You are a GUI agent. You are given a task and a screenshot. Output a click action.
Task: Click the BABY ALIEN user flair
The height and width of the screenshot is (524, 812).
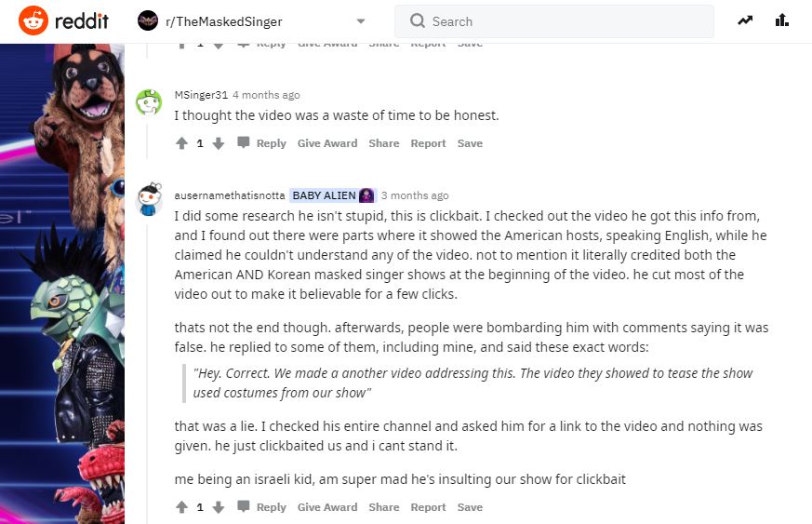click(332, 195)
